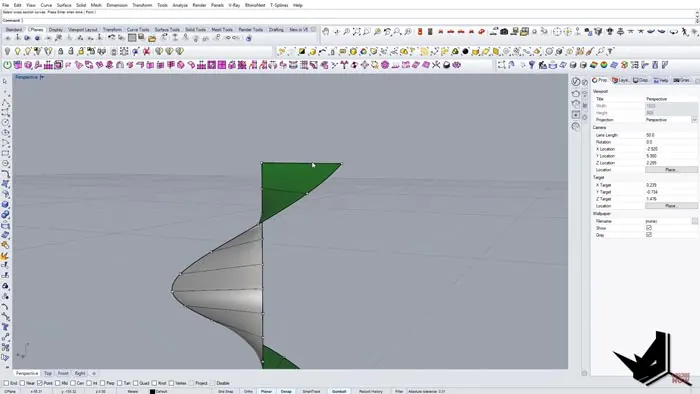The height and width of the screenshot is (394, 700).
Task: Click the compass circle icon in side panel
Action: tap(576, 82)
